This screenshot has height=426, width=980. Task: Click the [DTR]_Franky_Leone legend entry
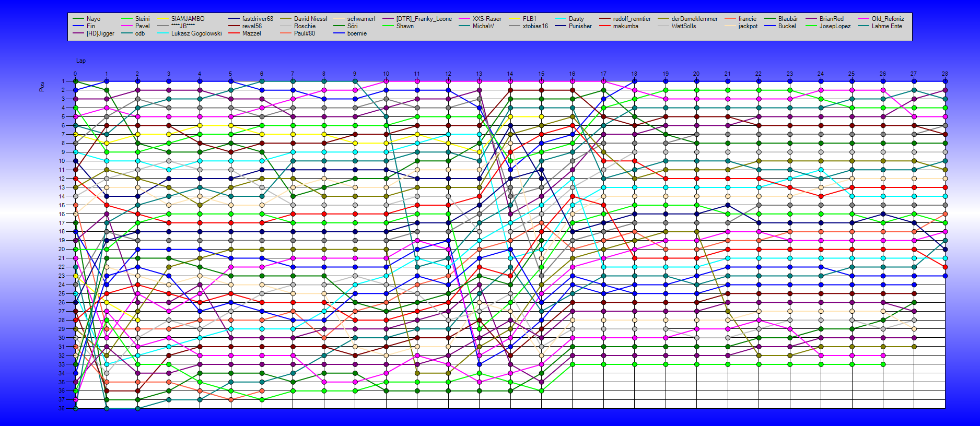pos(424,19)
